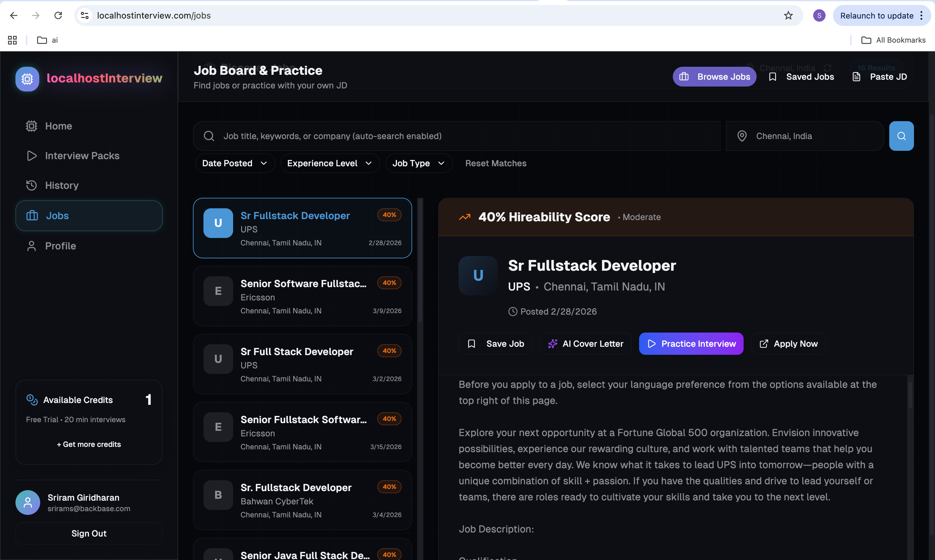Open the Job Type dropdown
The image size is (935, 560).
pyautogui.click(x=418, y=163)
